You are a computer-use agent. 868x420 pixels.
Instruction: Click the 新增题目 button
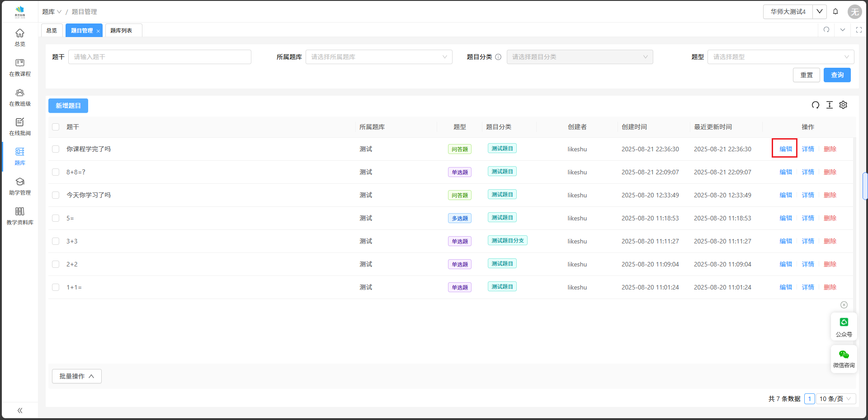[x=68, y=106]
